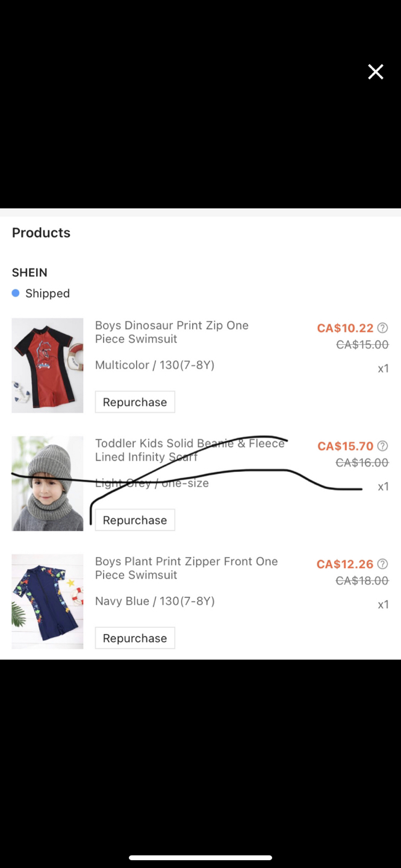
Task: Tap the iOS home indicator bar
Action: tap(200, 857)
